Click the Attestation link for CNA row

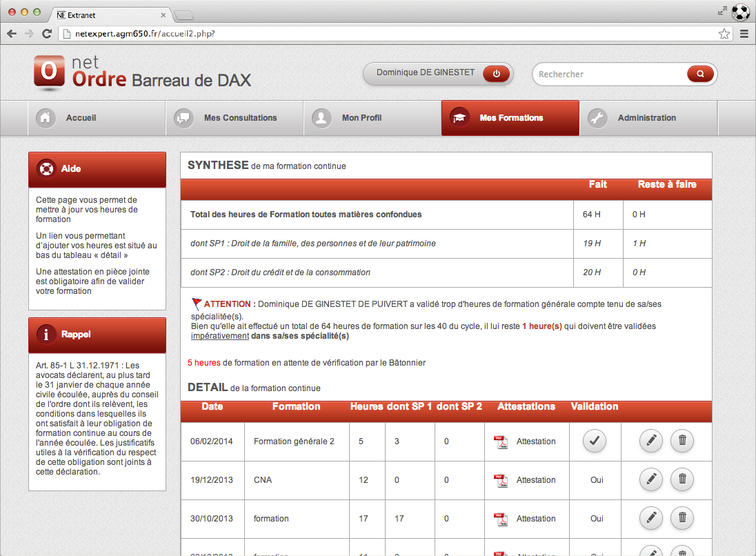point(536,480)
